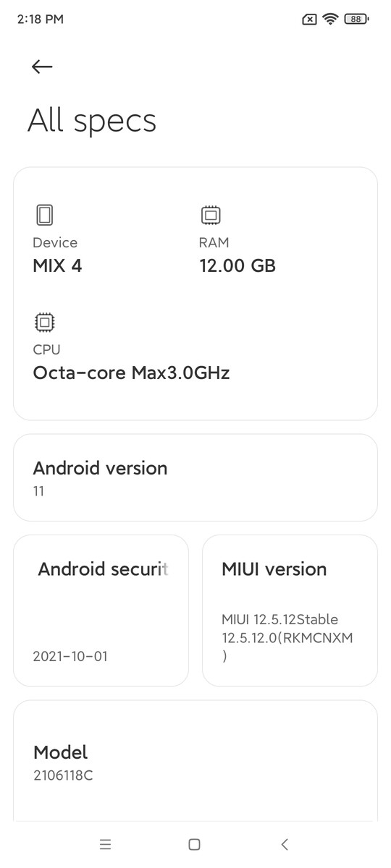
Task: Tap the battery indicator icon
Action: click(x=356, y=19)
